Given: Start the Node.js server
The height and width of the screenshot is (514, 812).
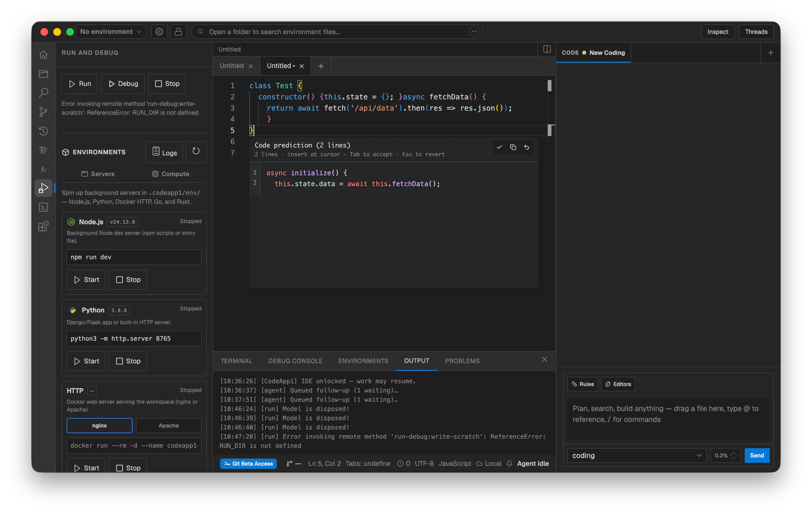Looking at the screenshot, I should coord(86,280).
